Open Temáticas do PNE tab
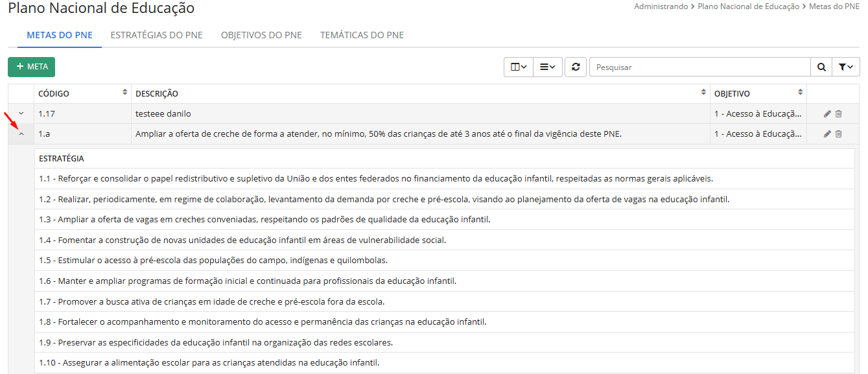868x374 pixels. pos(362,35)
